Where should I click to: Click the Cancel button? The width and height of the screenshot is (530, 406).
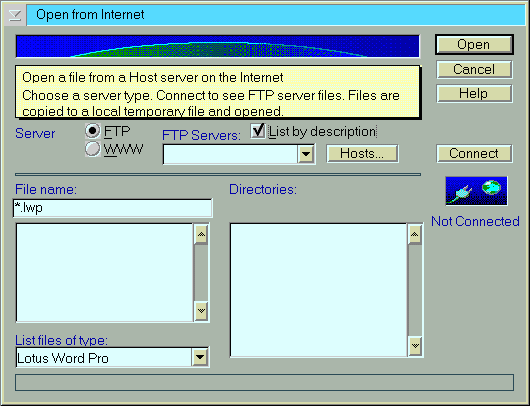(474, 70)
